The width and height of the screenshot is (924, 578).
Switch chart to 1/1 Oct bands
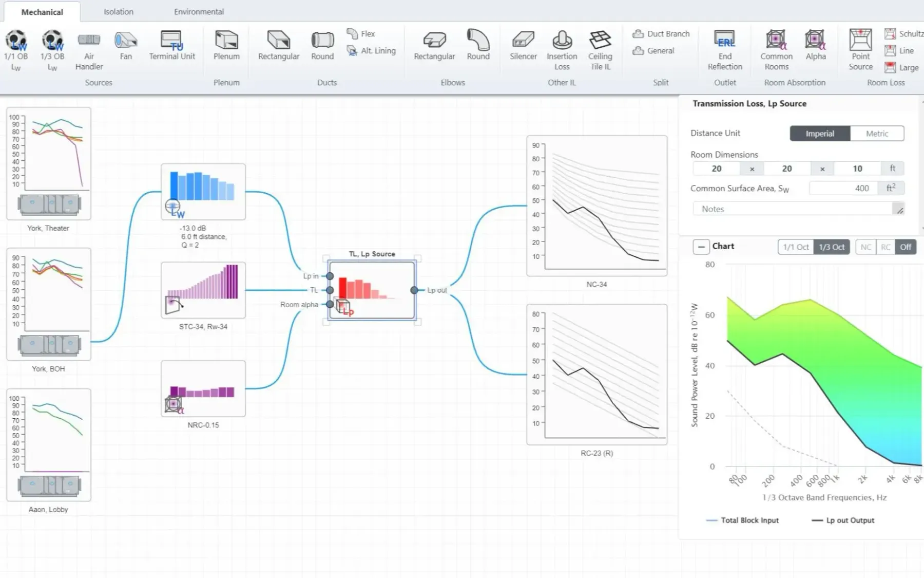796,247
